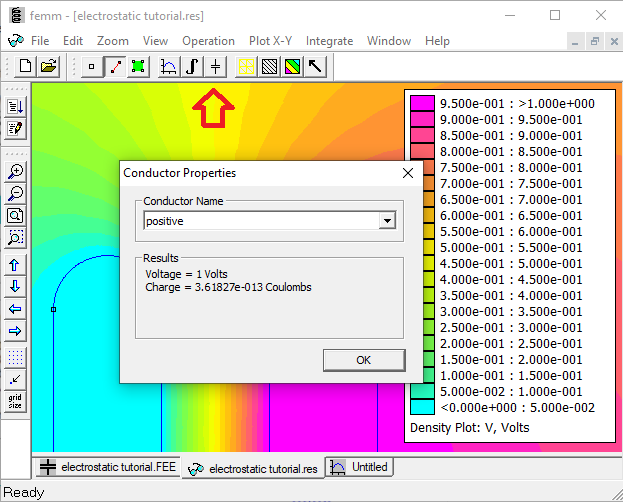This screenshot has width=623, height=502.
Task: Click the pencil notepad sidebar icon
Action: (15, 128)
